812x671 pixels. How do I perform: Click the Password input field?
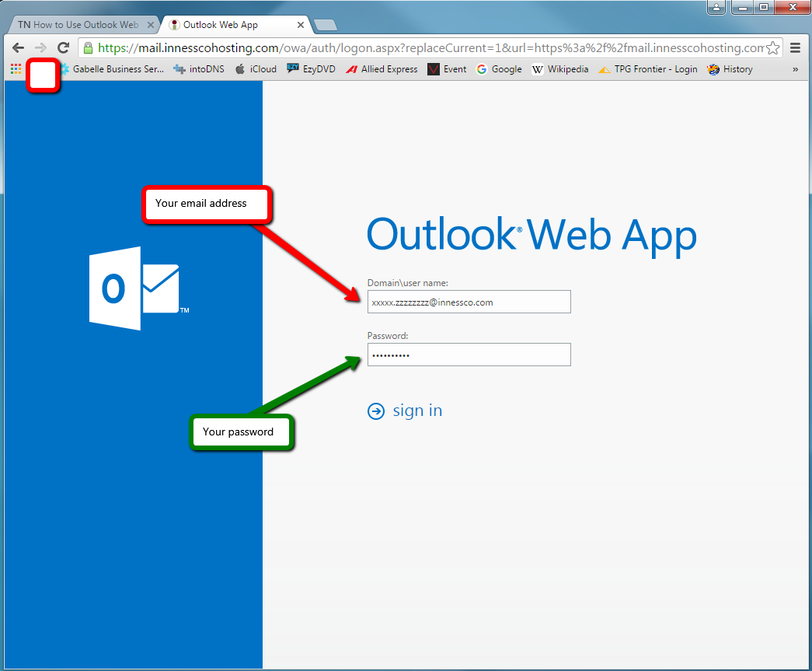click(x=469, y=355)
